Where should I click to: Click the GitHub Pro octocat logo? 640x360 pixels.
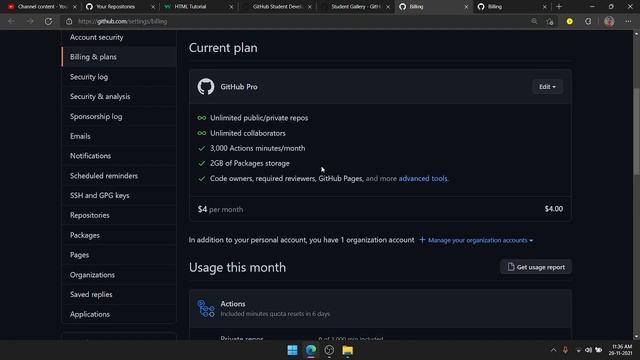point(206,87)
